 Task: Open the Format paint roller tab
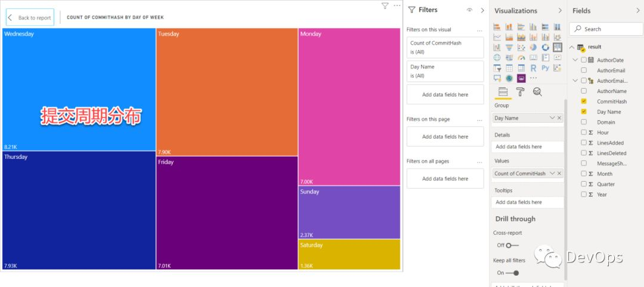point(520,92)
